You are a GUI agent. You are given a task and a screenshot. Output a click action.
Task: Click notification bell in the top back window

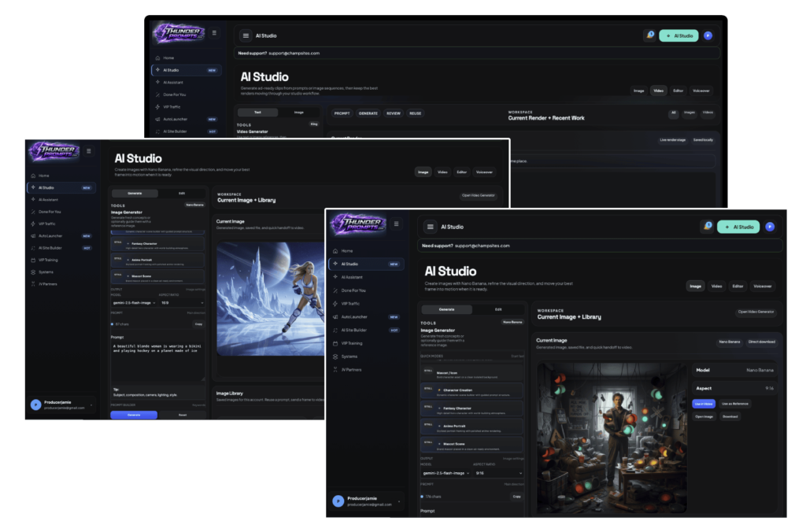pyautogui.click(x=649, y=35)
